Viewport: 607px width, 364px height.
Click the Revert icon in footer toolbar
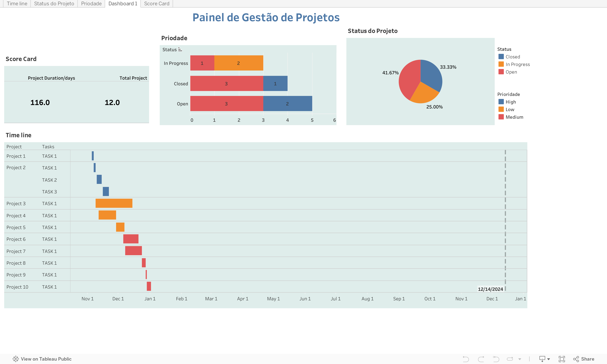pos(496,359)
